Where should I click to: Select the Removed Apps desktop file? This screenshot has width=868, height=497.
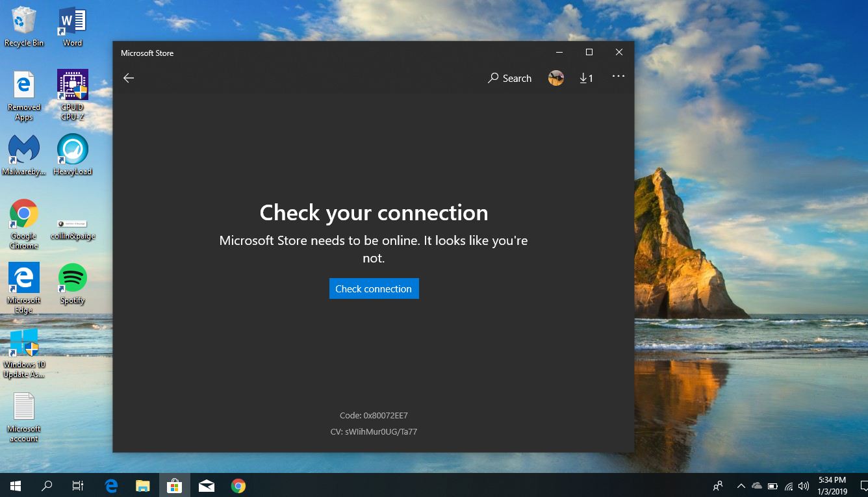click(x=24, y=96)
